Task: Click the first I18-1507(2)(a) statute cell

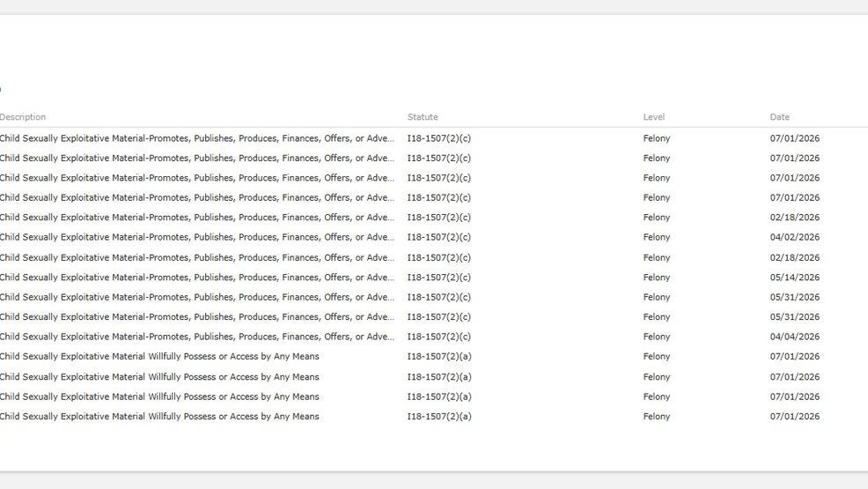Action: 439,357
